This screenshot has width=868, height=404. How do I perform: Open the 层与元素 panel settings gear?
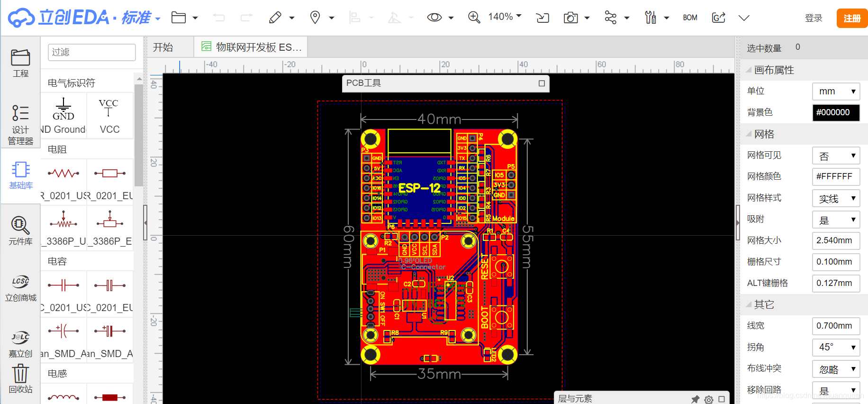(x=709, y=399)
